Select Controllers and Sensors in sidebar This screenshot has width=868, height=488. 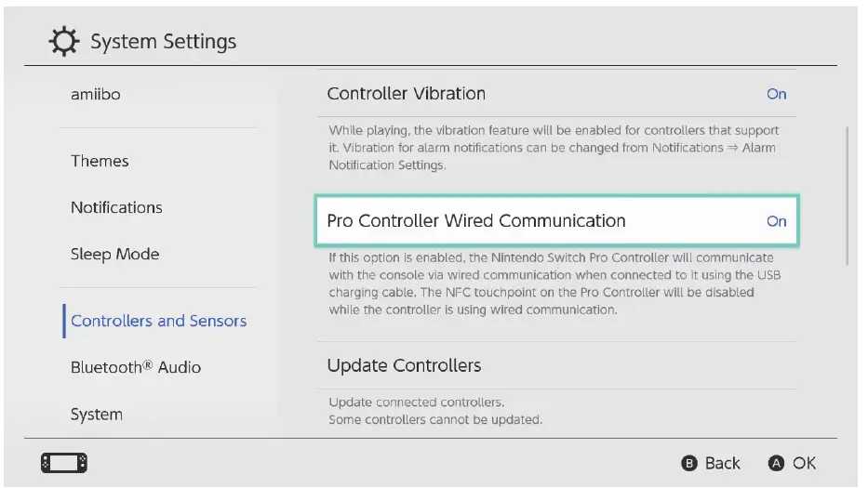(158, 321)
